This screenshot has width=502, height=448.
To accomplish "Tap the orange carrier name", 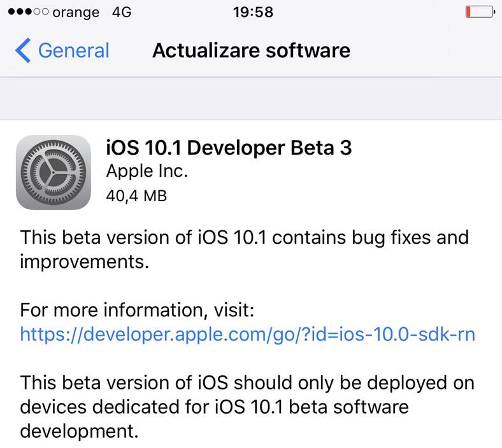I will point(75,12).
